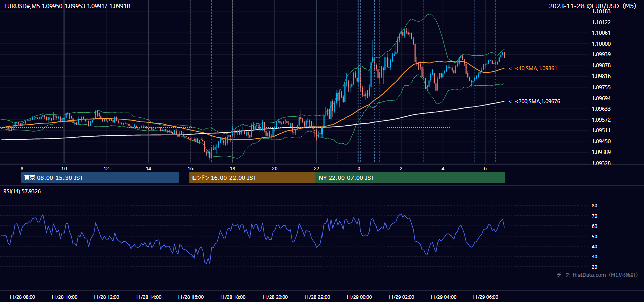Click the 200 SMA 1.09676 label

pos(535,102)
